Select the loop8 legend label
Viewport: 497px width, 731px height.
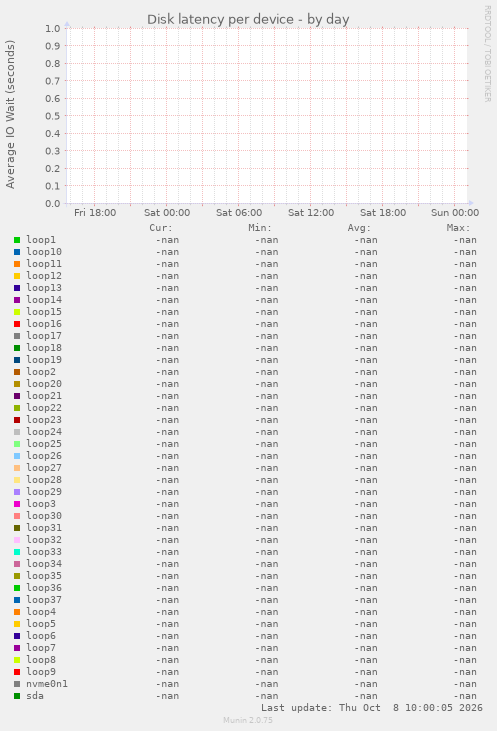point(41,660)
